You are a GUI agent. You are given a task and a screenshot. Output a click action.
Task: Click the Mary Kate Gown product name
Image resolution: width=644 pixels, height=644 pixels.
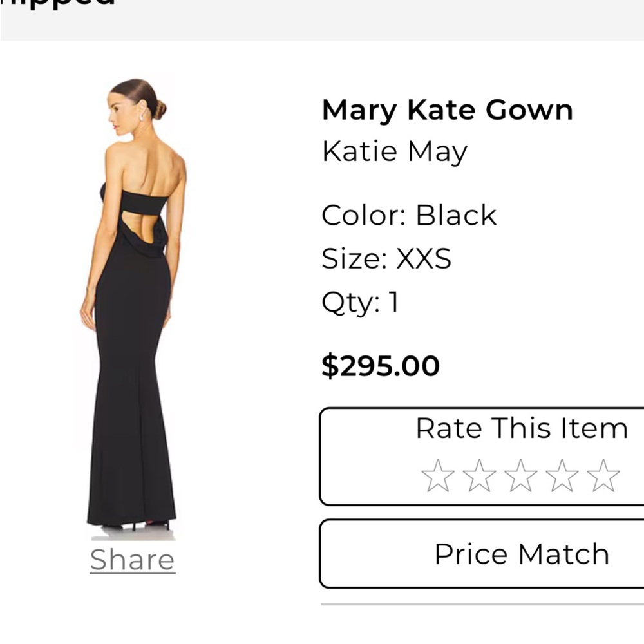[448, 109]
